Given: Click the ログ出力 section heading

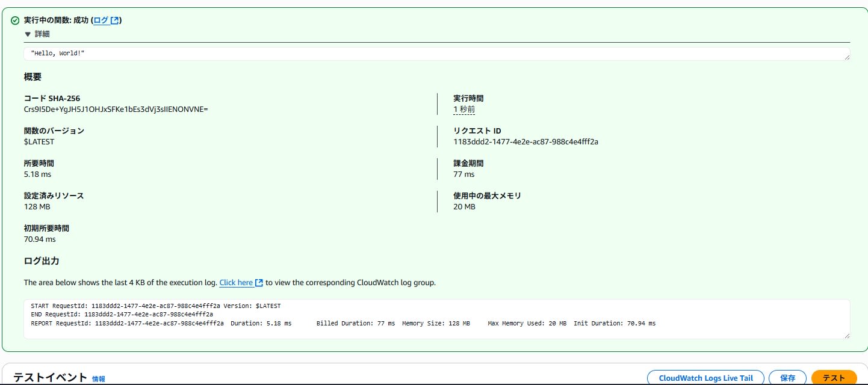Looking at the screenshot, I should coord(42,261).
